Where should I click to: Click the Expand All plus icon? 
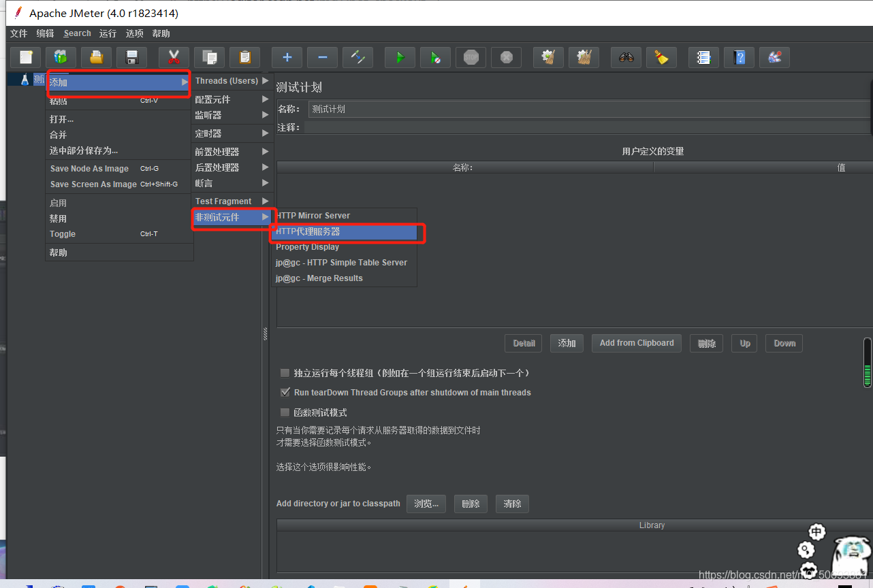click(287, 57)
